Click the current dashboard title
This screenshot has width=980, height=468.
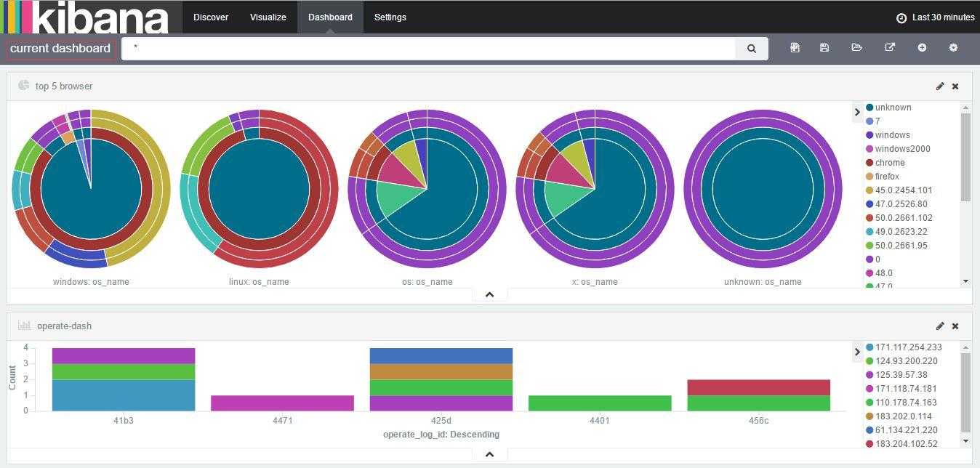60,49
